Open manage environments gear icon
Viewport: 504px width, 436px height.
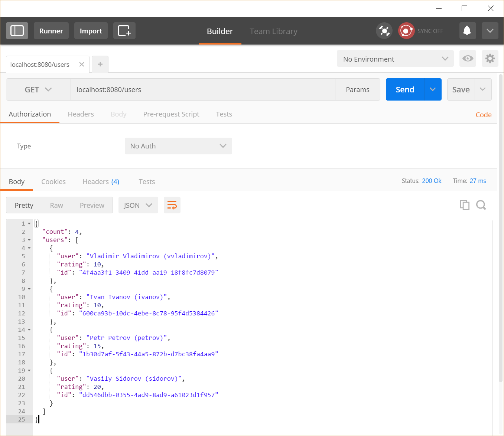(490, 58)
